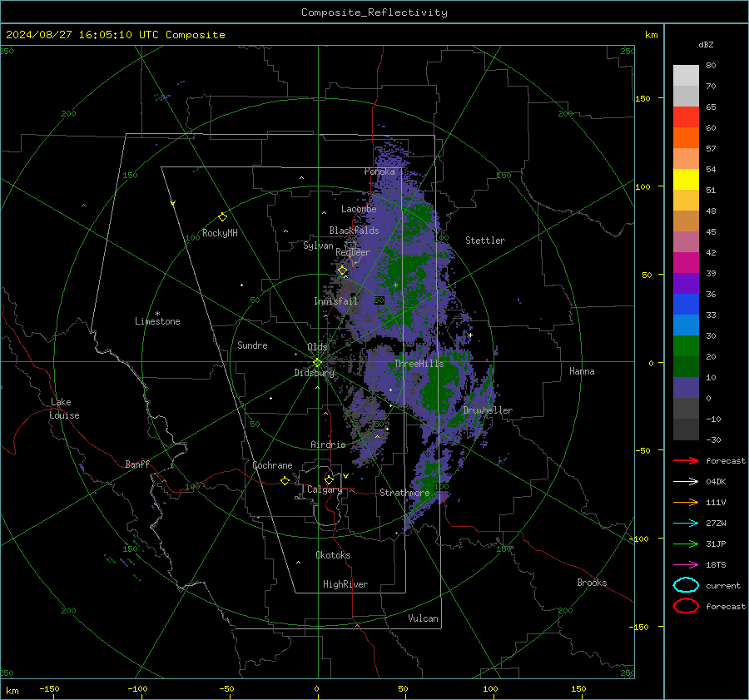Click the dBZ legend heading
This screenshot has width=749, height=700.
706,44
